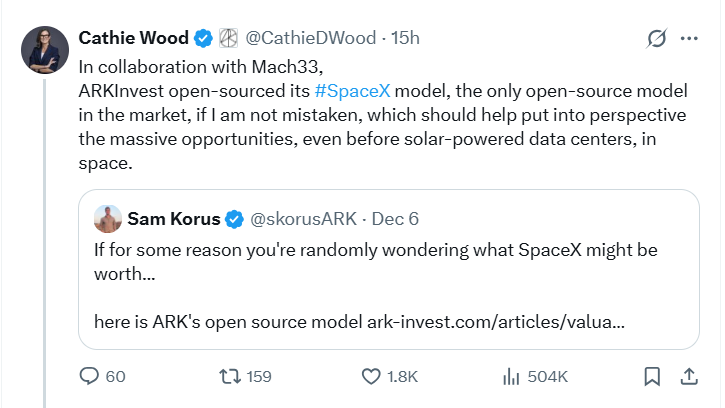The height and width of the screenshot is (408, 725).
Task: Click Cathie Wood's blue verified badge
Action: click(202, 38)
